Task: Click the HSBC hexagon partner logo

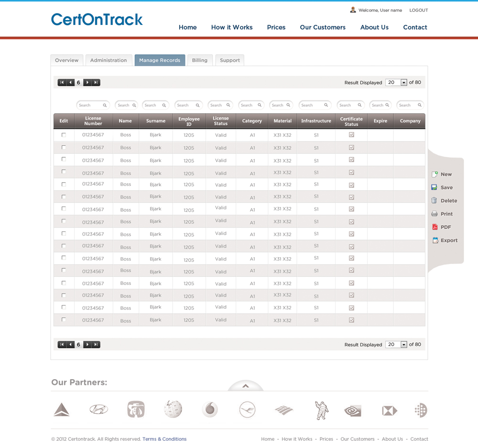Action: click(x=390, y=411)
